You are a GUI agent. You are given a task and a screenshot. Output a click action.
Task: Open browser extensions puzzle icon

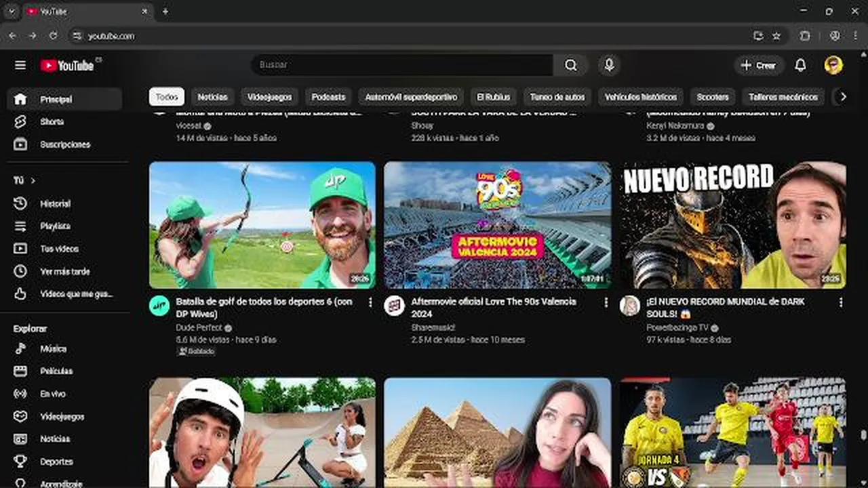pyautogui.click(x=805, y=36)
